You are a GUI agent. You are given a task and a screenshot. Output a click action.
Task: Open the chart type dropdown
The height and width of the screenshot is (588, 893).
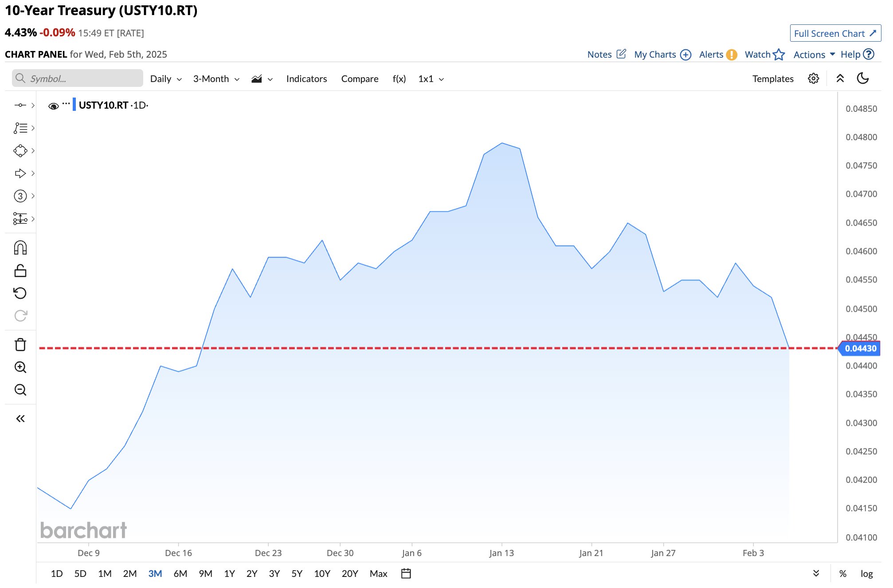pos(262,79)
